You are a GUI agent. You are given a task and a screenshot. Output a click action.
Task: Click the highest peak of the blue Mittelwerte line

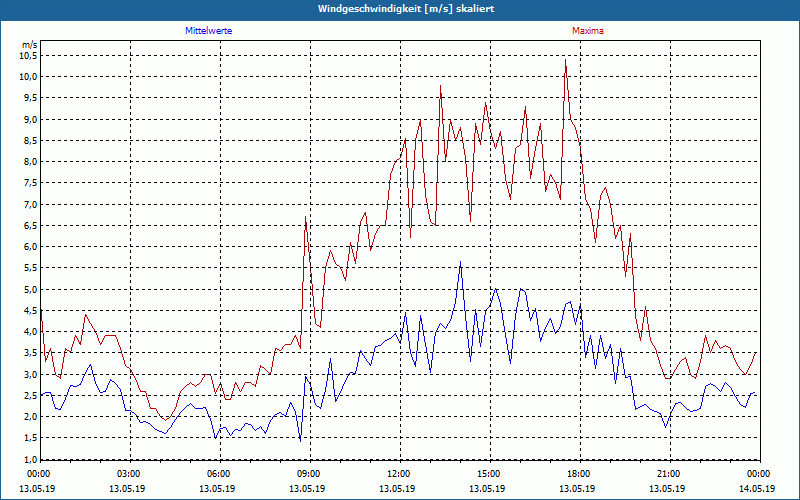(x=460, y=262)
